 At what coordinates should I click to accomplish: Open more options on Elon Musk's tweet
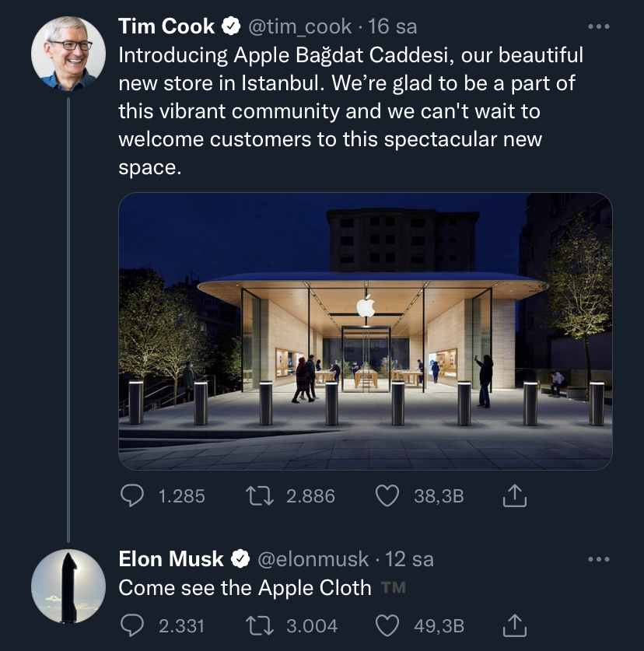point(599,559)
